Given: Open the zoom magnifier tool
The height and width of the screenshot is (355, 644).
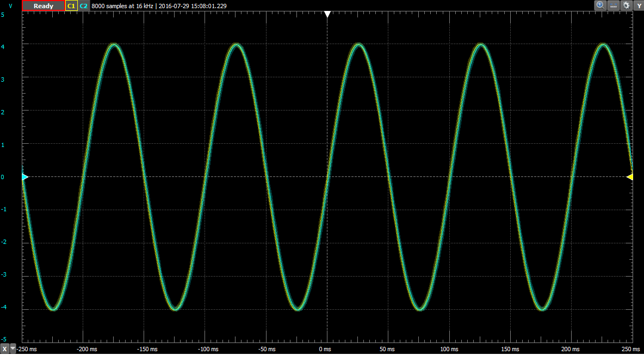Looking at the screenshot, I should 600,5.
